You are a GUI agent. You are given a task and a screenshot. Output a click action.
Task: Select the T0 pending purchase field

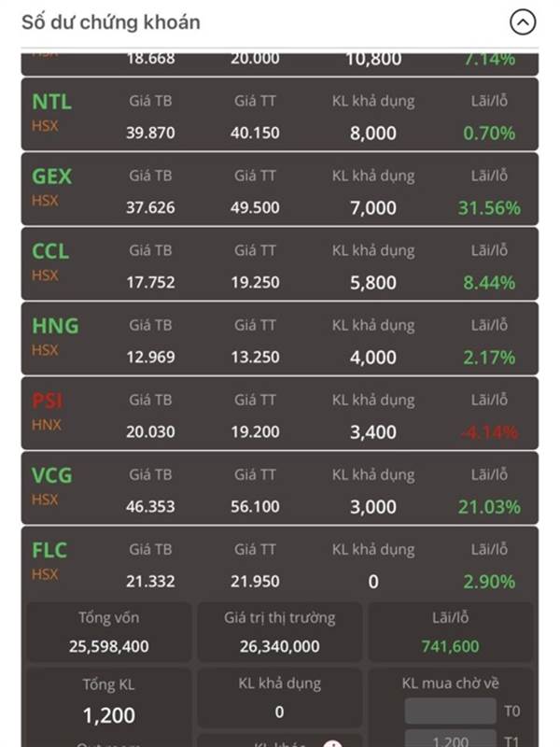(450, 712)
